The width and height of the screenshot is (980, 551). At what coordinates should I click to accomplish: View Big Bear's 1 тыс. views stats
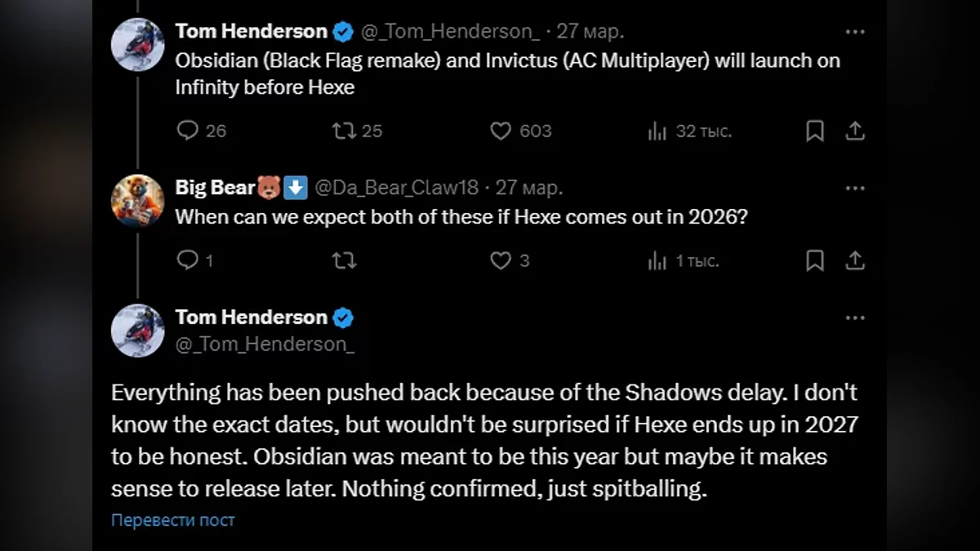pos(657,260)
